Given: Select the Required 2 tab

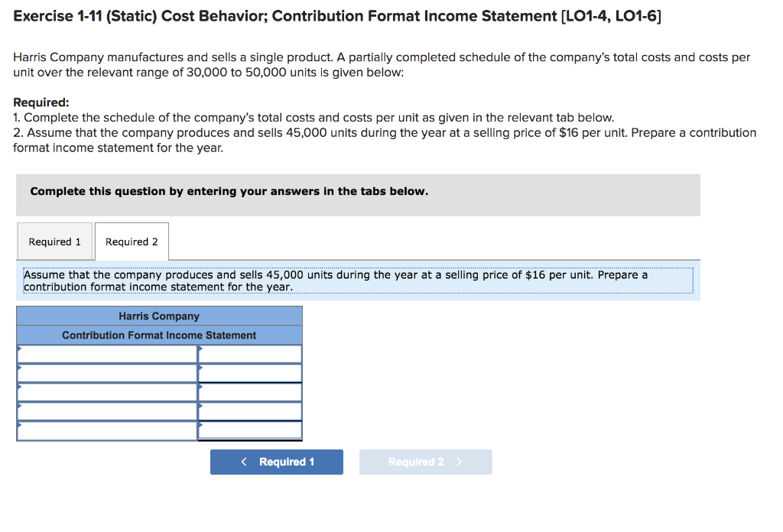Looking at the screenshot, I should (x=132, y=242).
